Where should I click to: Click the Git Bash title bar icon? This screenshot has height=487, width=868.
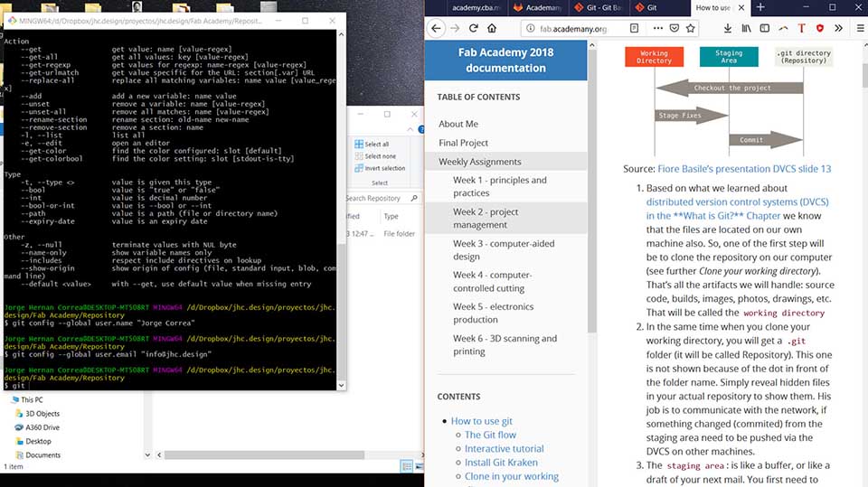(x=12, y=21)
